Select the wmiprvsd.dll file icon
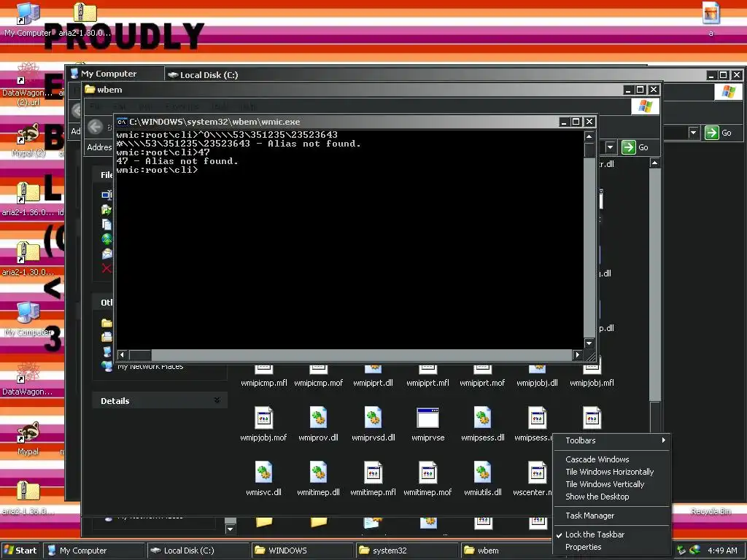The image size is (747, 560). tap(373, 418)
